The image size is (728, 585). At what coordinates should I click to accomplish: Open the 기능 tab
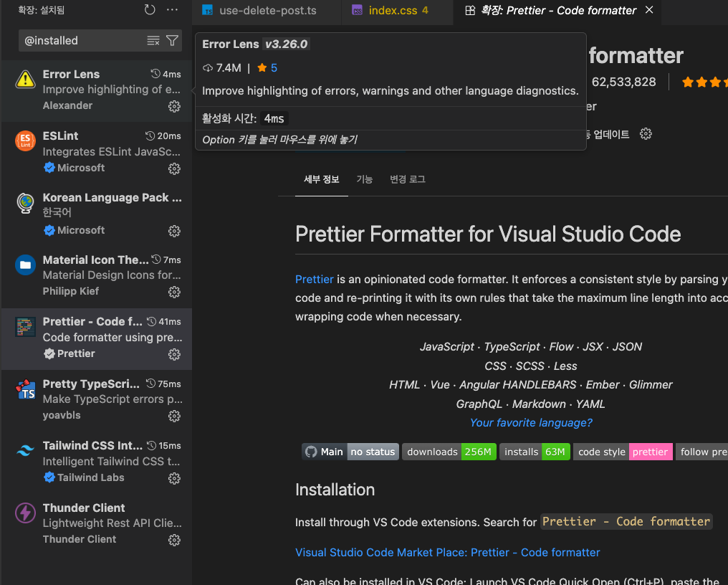[x=365, y=179]
